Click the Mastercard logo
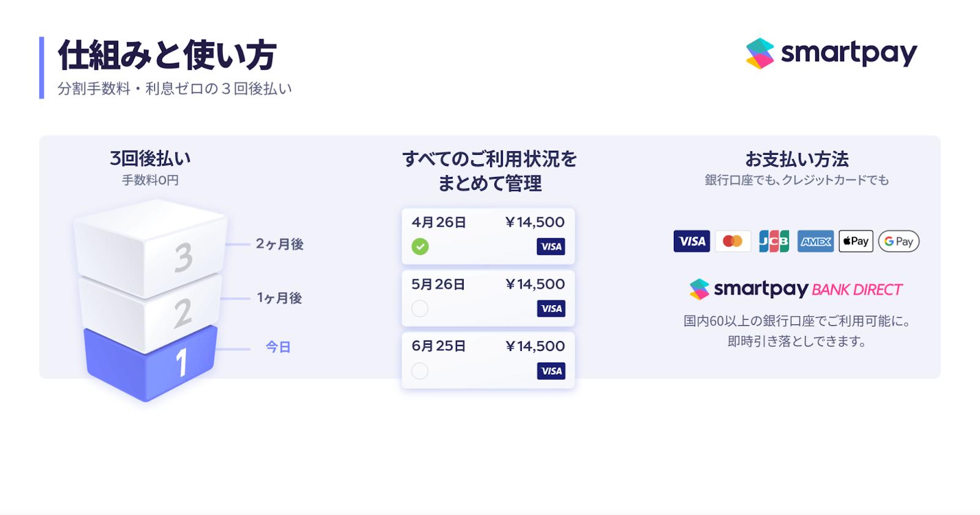980x515 pixels. pyautogui.click(x=733, y=241)
